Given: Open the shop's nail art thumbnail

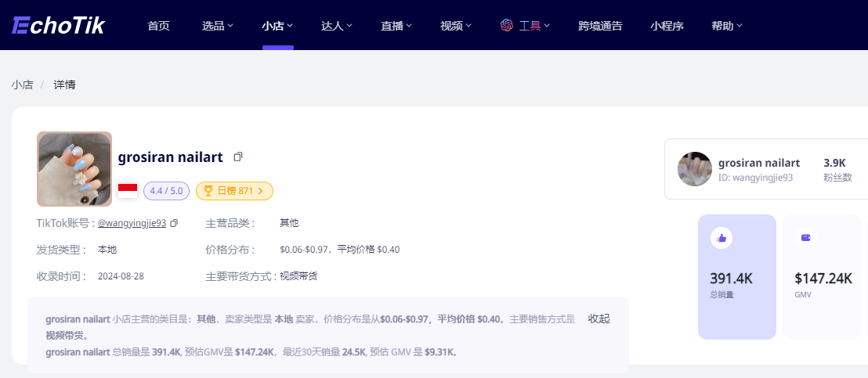Looking at the screenshot, I should coord(74,169).
